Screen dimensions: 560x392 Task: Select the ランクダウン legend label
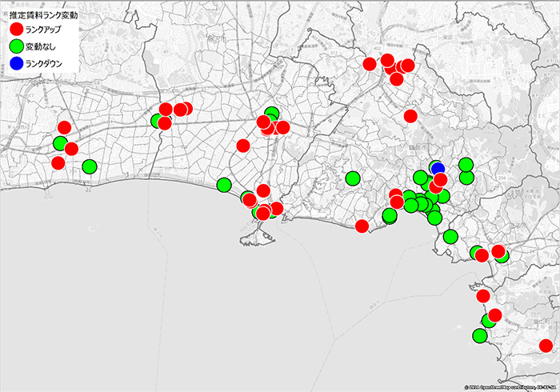50,63
